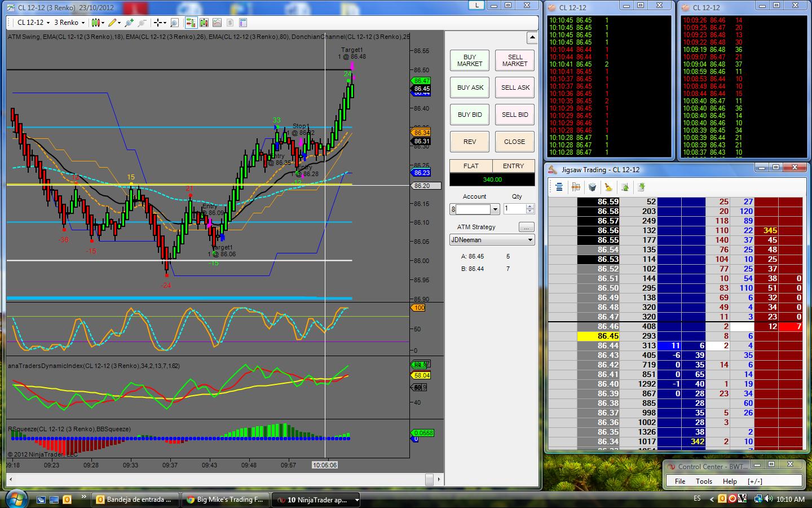Expand the drawing tools dropdown arrow
Screen dimensions: 812x508
point(119,23)
